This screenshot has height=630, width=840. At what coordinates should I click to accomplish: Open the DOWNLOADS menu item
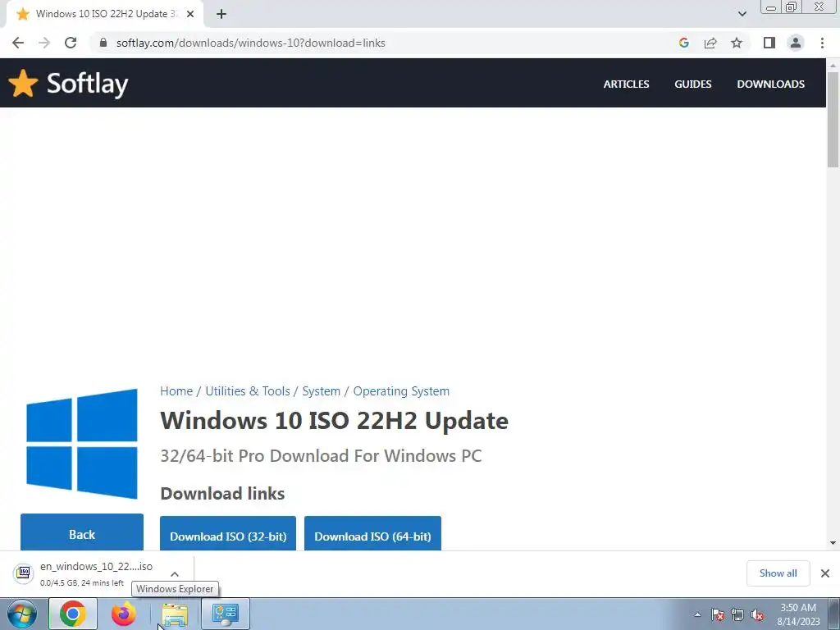point(770,84)
